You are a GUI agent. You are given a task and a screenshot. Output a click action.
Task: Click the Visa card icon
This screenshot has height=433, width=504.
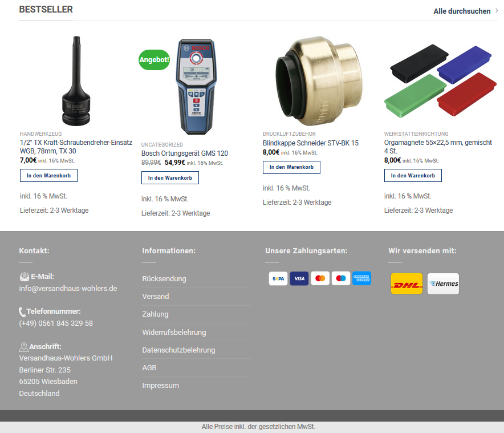pos(299,278)
